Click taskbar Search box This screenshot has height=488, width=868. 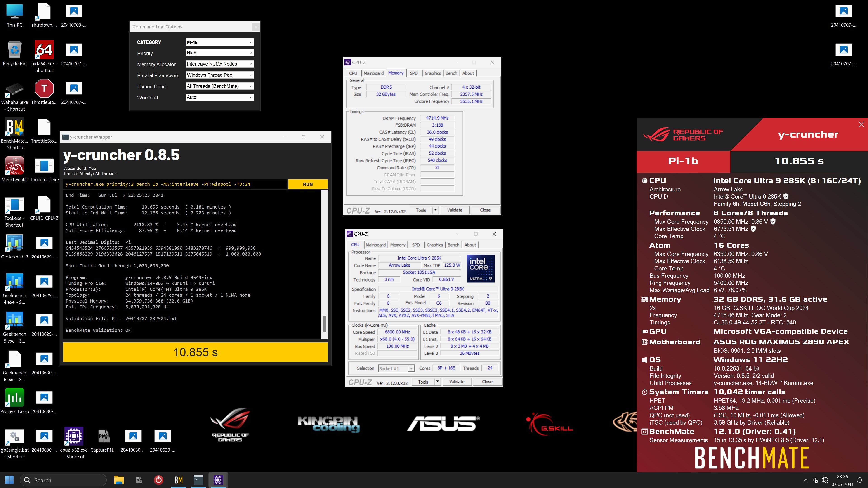pos(63,480)
